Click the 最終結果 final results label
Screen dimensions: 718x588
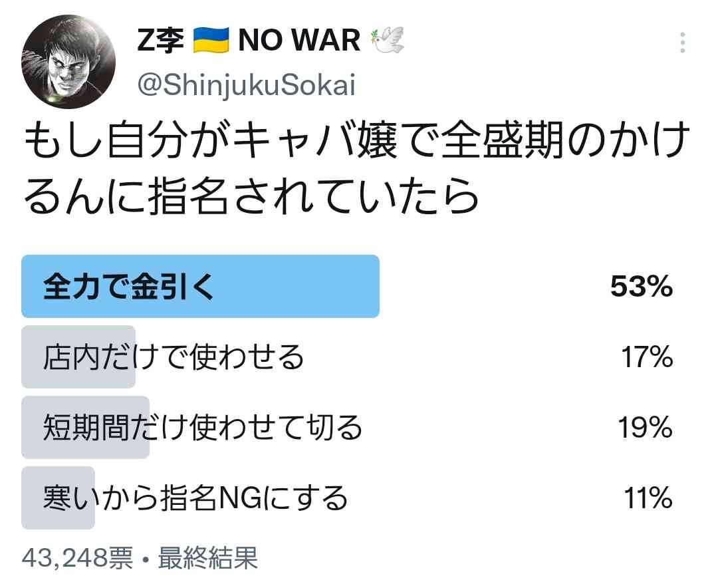tap(208, 558)
